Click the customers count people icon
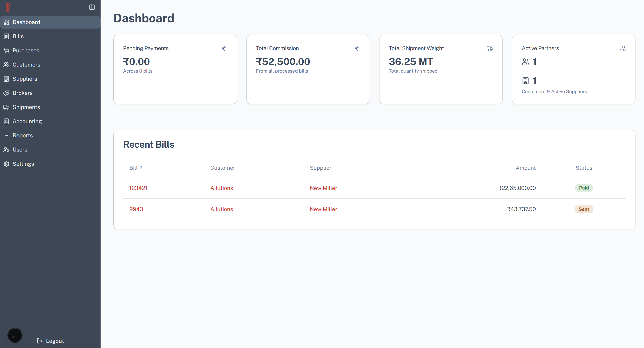Viewport: 644px width, 348px height. point(525,62)
